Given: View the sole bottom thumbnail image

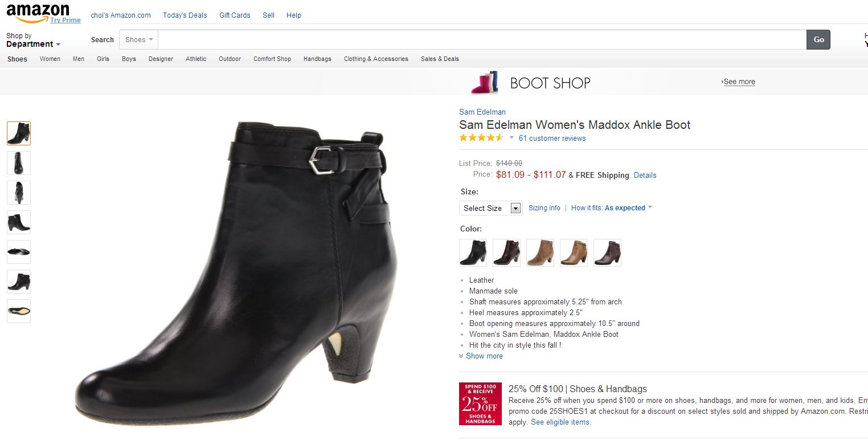Looking at the screenshot, I should coord(19,311).
